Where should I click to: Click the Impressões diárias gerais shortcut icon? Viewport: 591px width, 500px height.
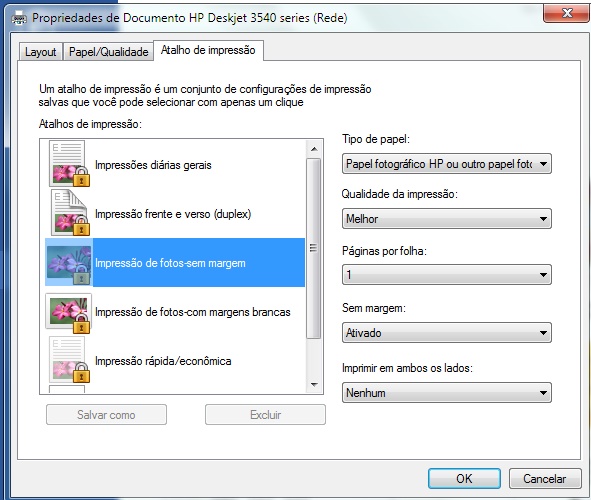pyautogui.click(x=69, y=164)
